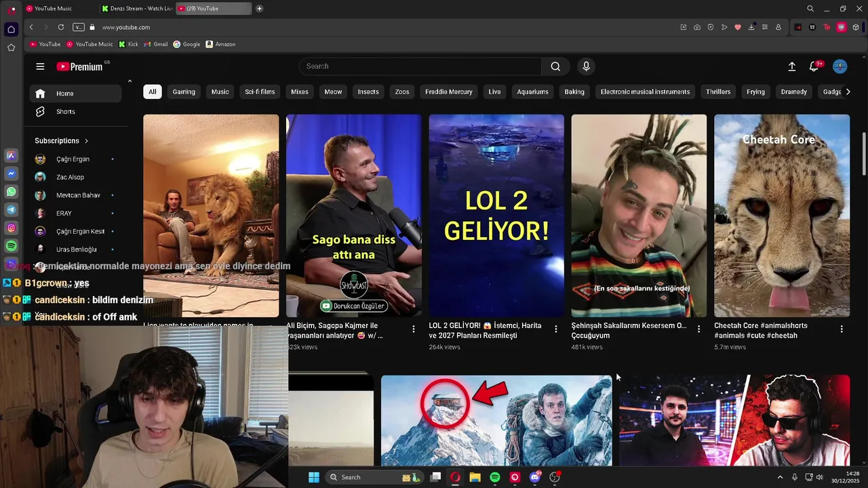Open options for Şehinşah Sakallarını short

tap(698, 329)
